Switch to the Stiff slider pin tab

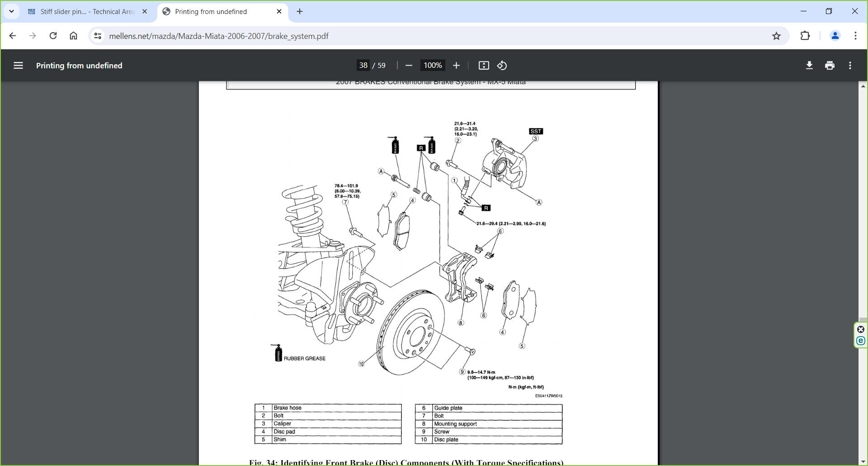[86, 12]
